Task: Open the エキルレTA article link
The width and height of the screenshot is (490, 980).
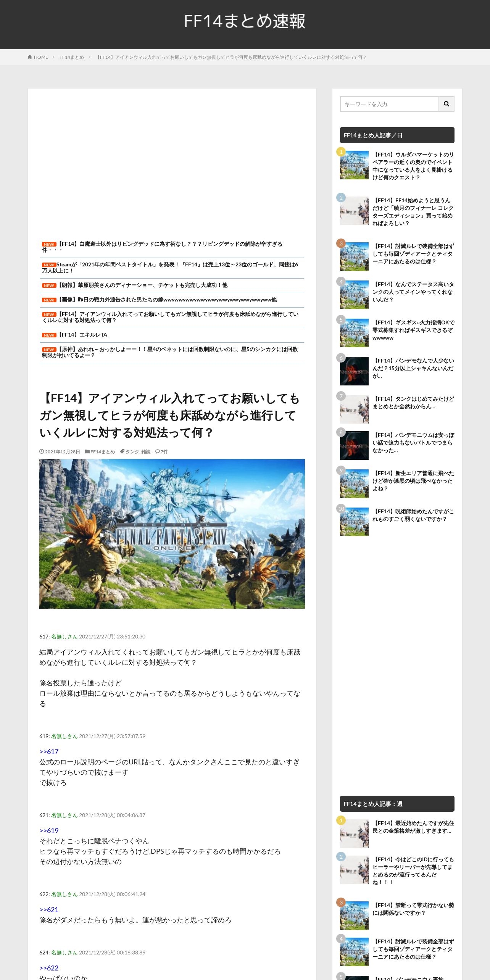Action: point(82,335)
